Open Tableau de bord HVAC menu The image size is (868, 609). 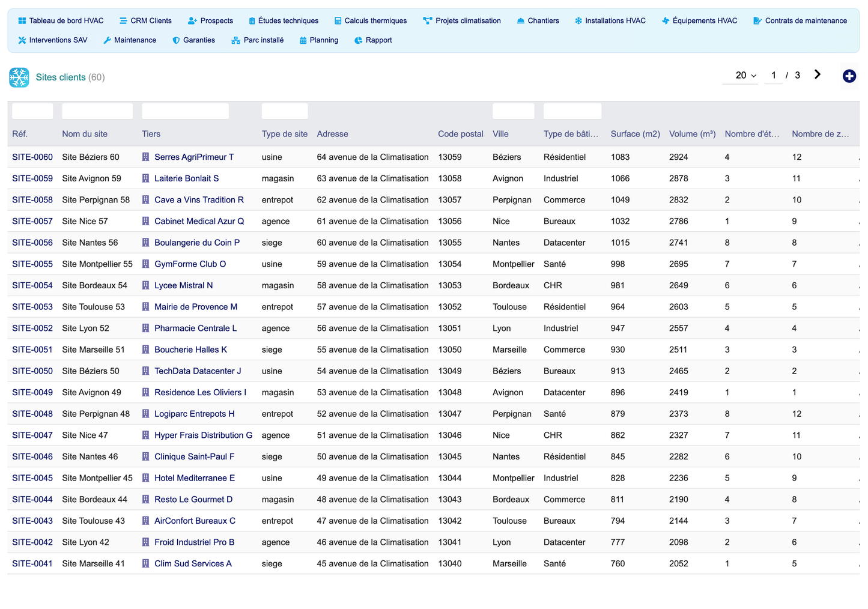pos(61,20)
